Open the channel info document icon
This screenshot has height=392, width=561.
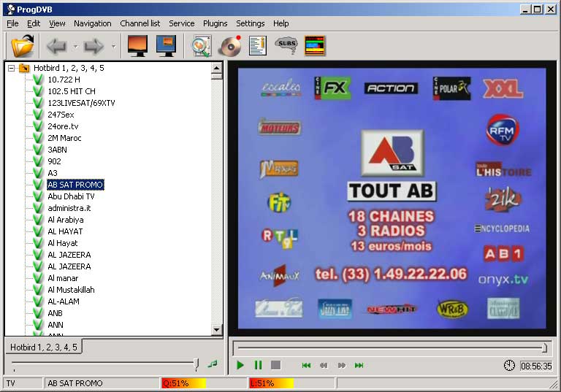tap(258, 46)
